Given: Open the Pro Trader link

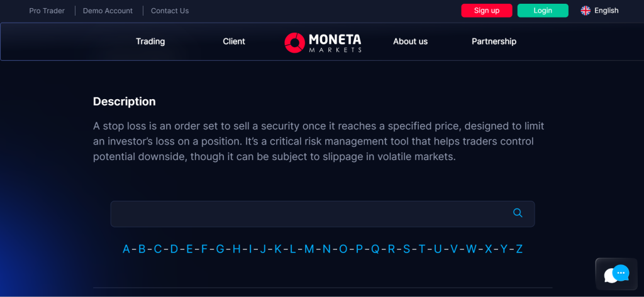Looking at the screenshot, I should (x=47, y=11).
